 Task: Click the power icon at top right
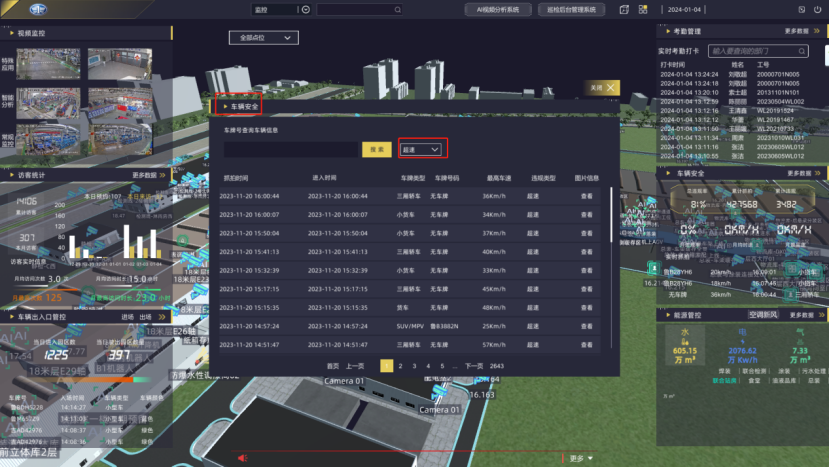coord(816,9)
